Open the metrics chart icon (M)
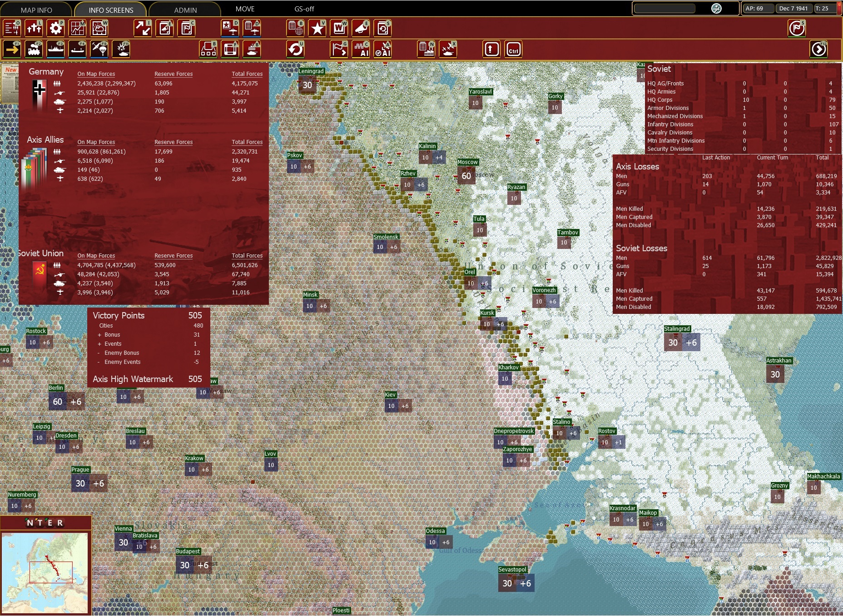The height and width of the screenshot is (616, 843). point(78,28)
